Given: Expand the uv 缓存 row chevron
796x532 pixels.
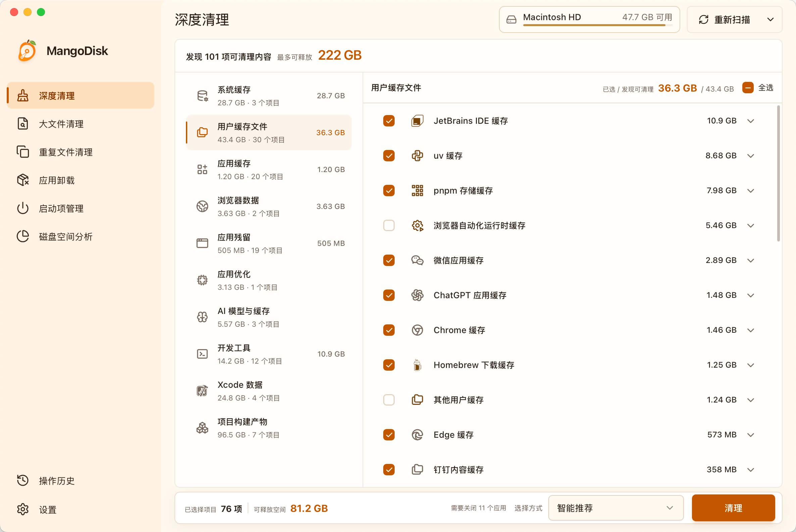Looking at the screenshot, I should (x=750, y=156).
